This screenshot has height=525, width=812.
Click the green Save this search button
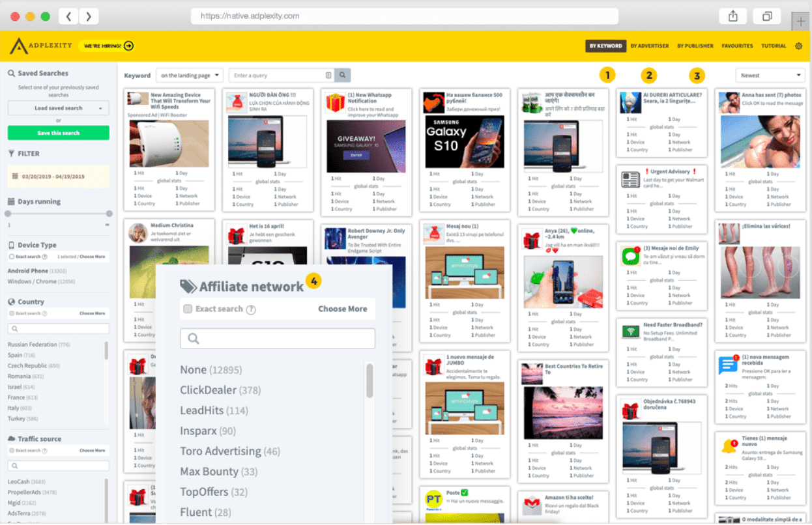(59, 133)
